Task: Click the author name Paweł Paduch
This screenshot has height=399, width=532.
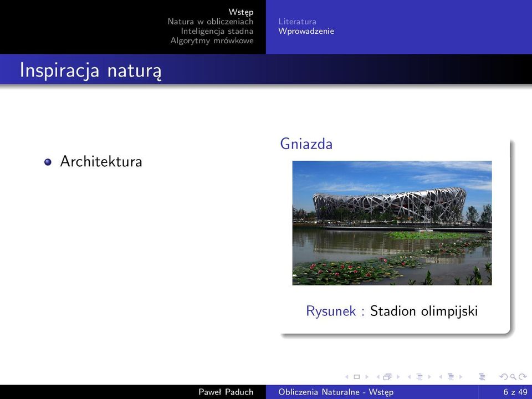Action: pos(226,392)
